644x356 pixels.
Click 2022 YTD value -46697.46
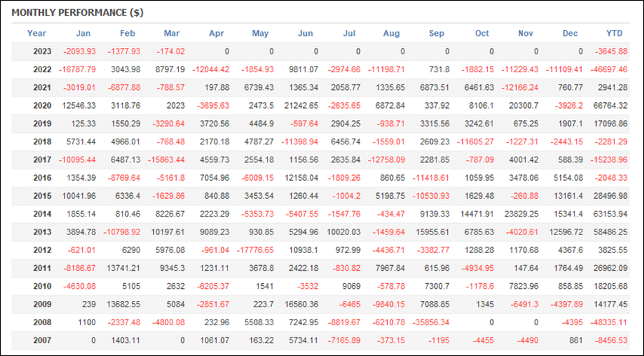[x=609, y=70]
